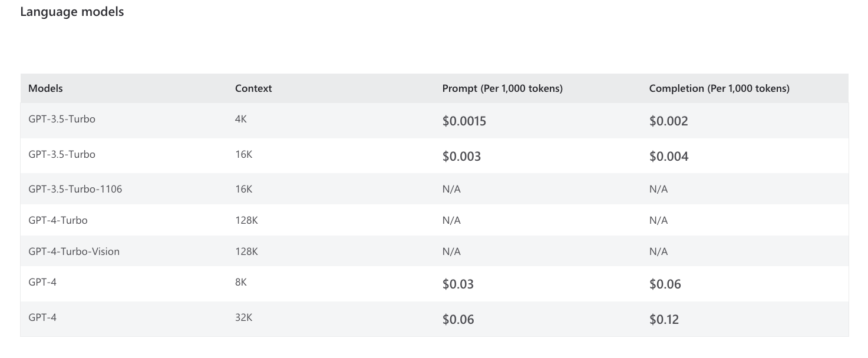Select the GPT-4-Turbo-Vision model name
868x358 pixels.
coord(74,251)
